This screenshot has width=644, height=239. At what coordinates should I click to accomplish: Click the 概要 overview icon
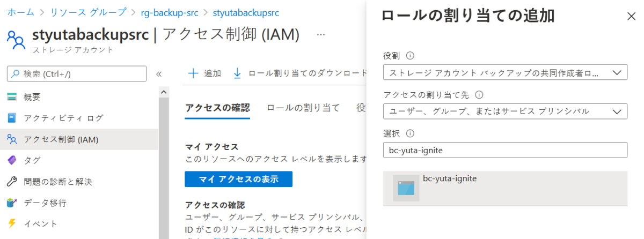pos(12,97)
